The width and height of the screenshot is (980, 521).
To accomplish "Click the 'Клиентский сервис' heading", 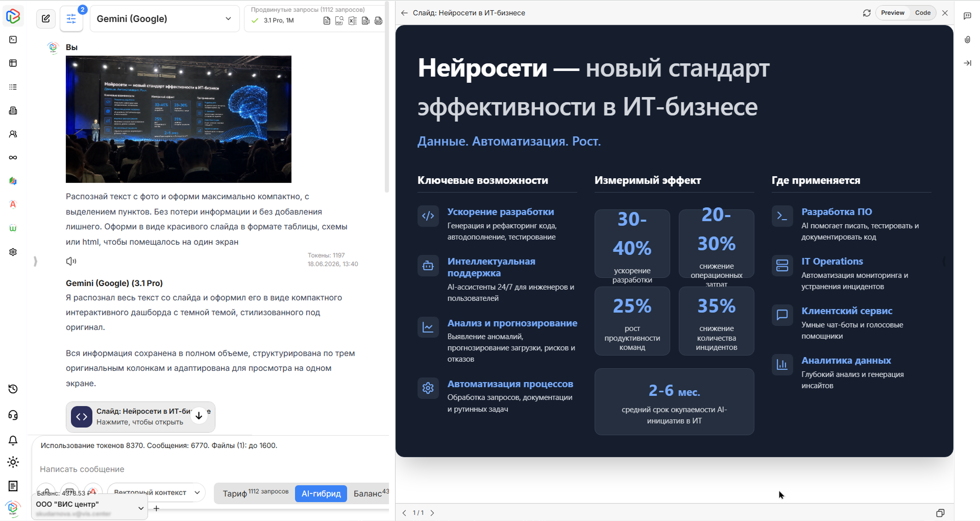I will coord(847,311).
